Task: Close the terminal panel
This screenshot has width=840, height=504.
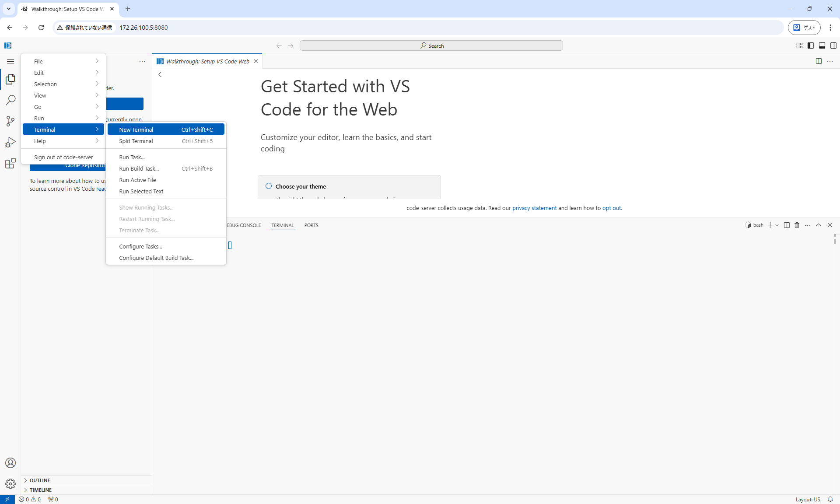Action: point(830,225)
